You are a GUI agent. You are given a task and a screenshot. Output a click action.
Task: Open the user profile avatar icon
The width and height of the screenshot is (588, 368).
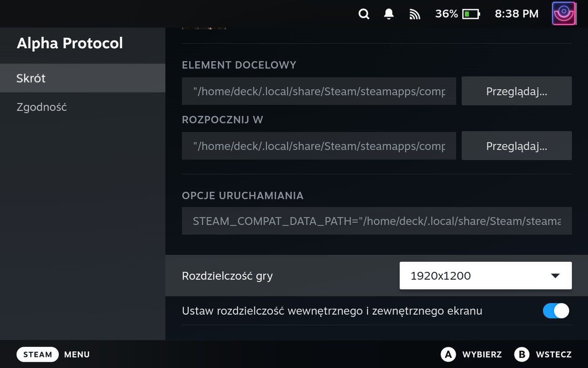[x=564, y=13]
